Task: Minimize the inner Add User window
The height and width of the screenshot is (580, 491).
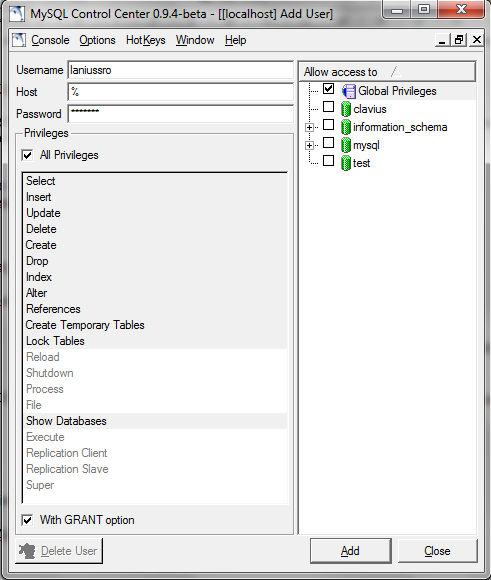Action: (x=442, y=40)
